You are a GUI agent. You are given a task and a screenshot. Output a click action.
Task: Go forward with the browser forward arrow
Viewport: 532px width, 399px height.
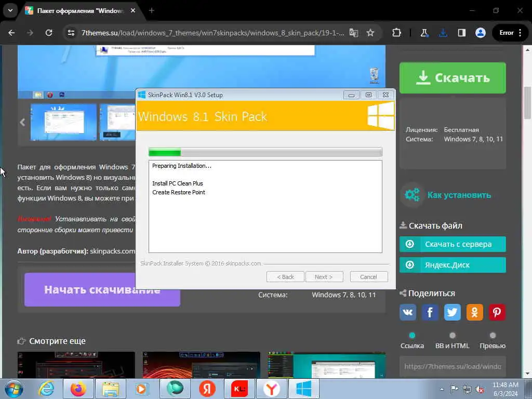(30, 33)
